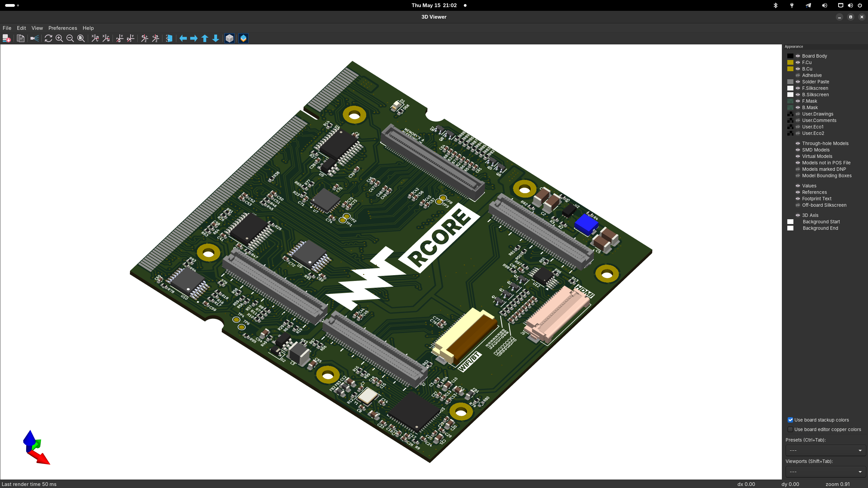Click the raytracing render camera icon
Screen dimensions: 868x488
tap(35, 38)
